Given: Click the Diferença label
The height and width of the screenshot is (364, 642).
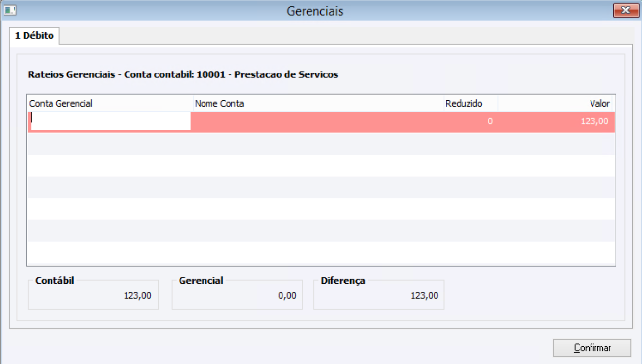Looking at the screenshot, I should pos(343,281).
